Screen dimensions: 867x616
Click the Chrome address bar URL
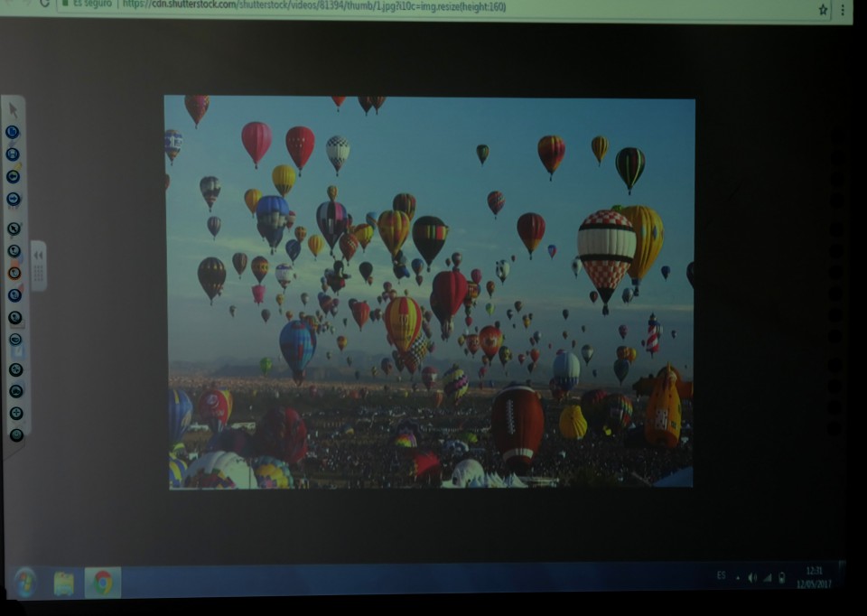pyautogui.click(x=313, y=6)
